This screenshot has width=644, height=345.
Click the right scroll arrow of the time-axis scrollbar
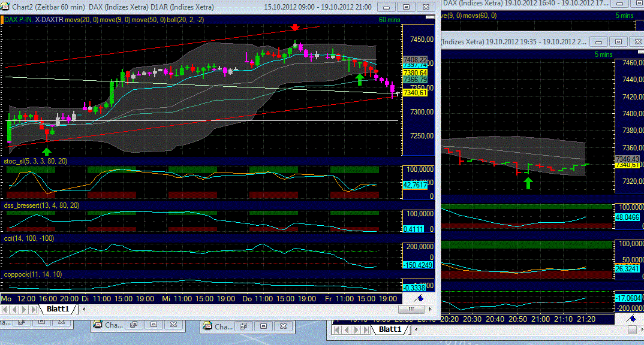[x=429, y=309]
